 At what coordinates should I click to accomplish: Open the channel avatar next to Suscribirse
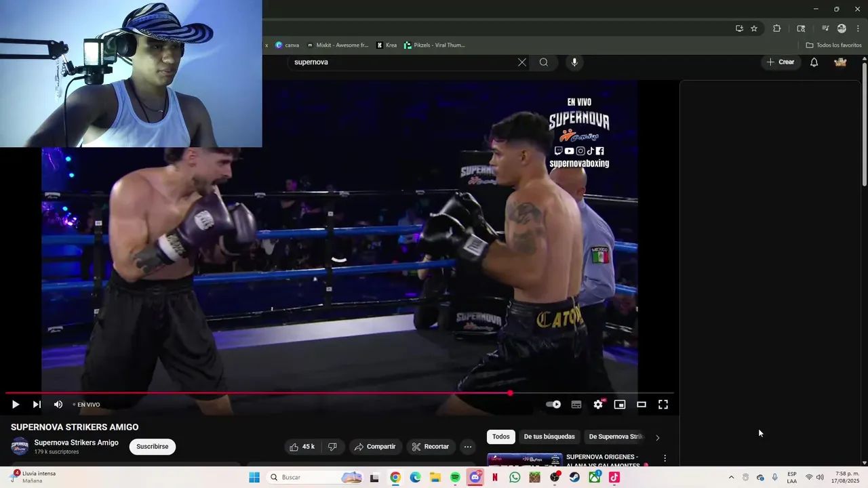[20, 447]
